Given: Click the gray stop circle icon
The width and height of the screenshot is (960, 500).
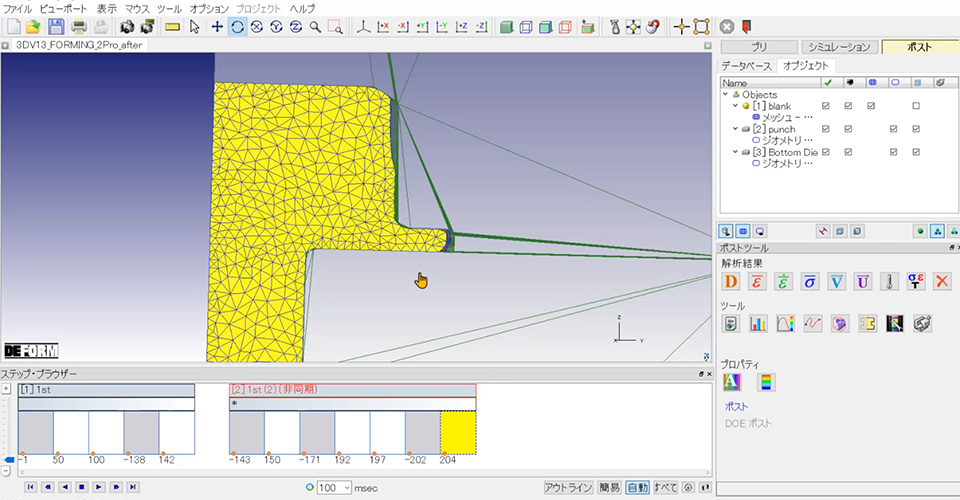Looking at the screenshot, I should pyautogui.click(x=727, y=27).
